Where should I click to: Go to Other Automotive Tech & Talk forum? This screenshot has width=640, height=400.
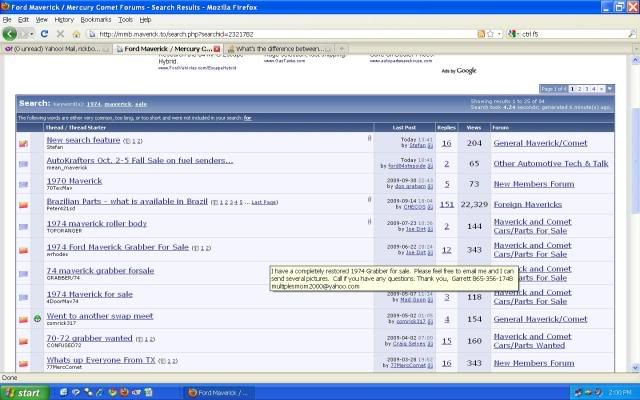click(551, 164)
